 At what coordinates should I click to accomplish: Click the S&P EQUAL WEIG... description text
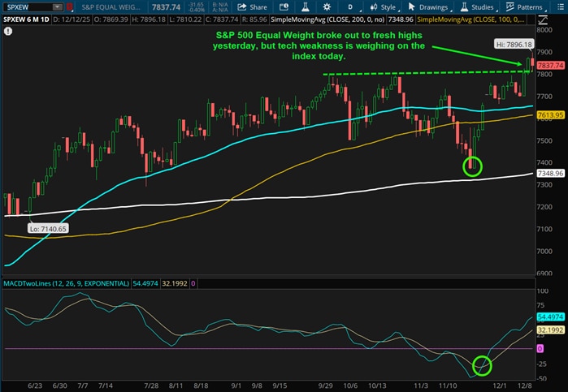[111, 6]
